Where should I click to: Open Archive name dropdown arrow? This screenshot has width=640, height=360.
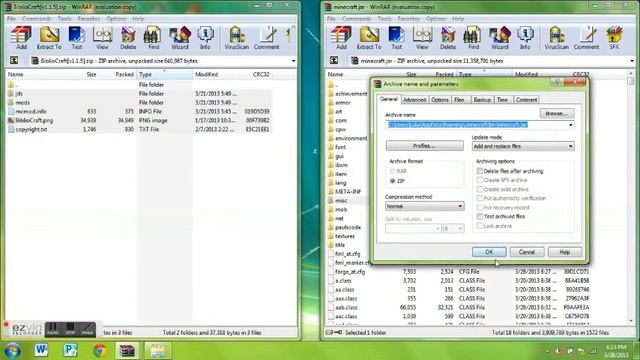(571, 125)
